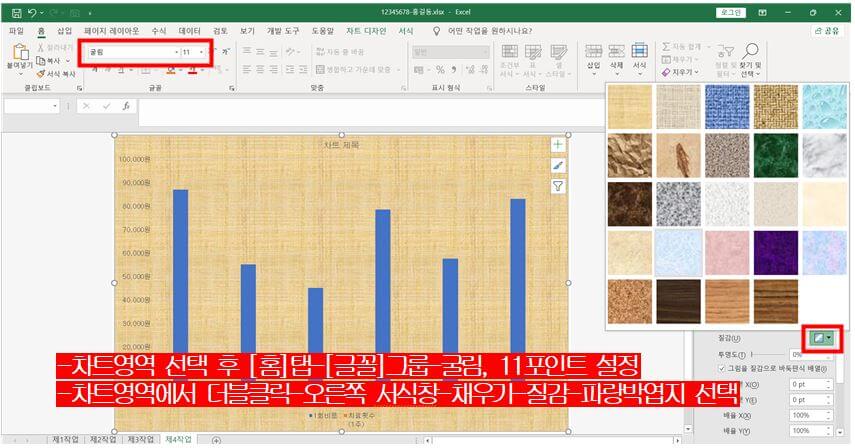Click the Conditional Formatting (조건부 서식) icon
855x448 pixels.
pyautogui.click(x=509, y=52)
